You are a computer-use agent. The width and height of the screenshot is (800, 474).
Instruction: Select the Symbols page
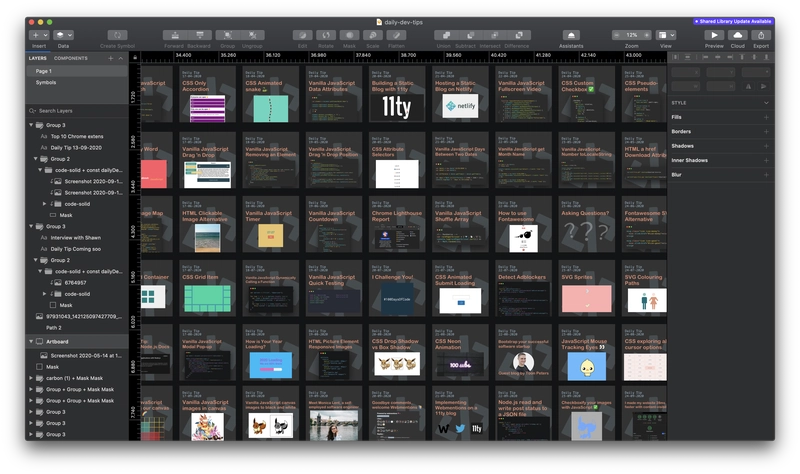click(47, 83)
